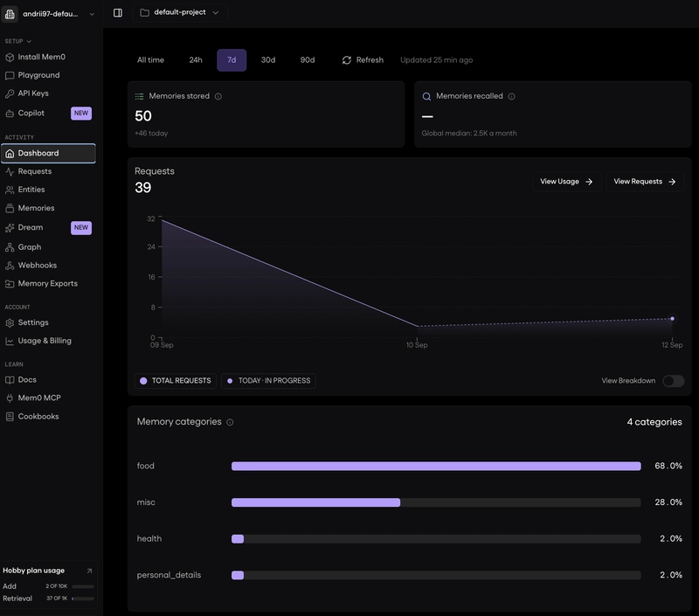Select the 30d time range tab
Image resolution: width=699 pixels, height=616 pixels.
pos(268,60)
